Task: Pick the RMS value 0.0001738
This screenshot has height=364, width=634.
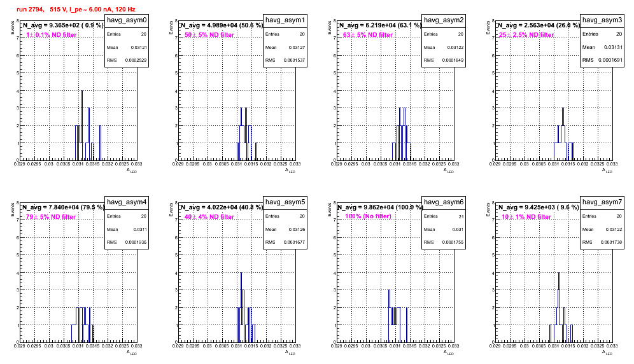Action: [612, 242]
